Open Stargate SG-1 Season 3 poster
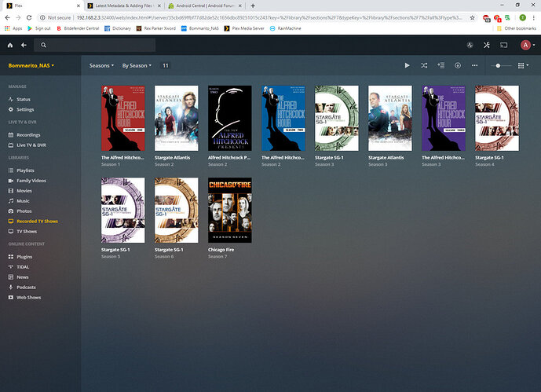Viewport: 541px width, 392px height. [337, 118]
